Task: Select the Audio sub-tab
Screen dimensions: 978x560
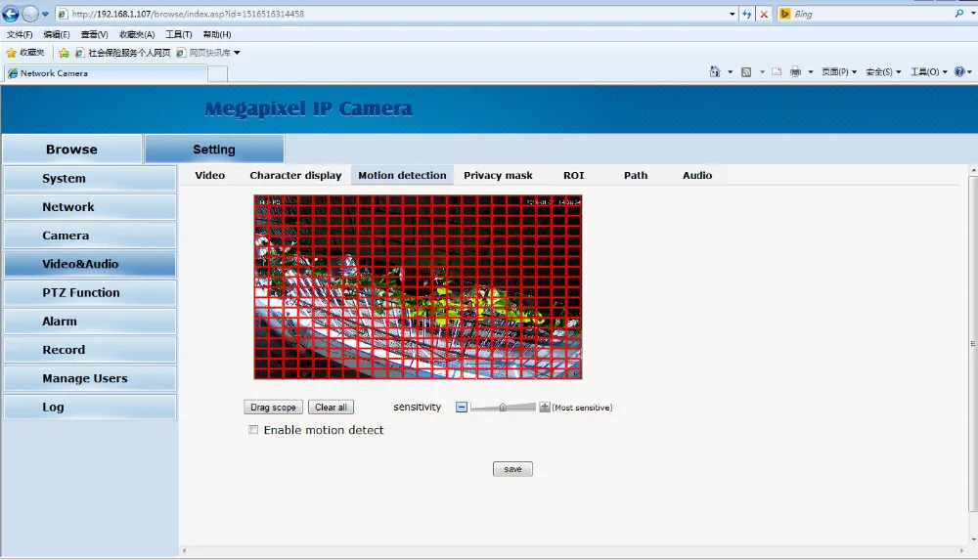Action: [x=696, y=175]
